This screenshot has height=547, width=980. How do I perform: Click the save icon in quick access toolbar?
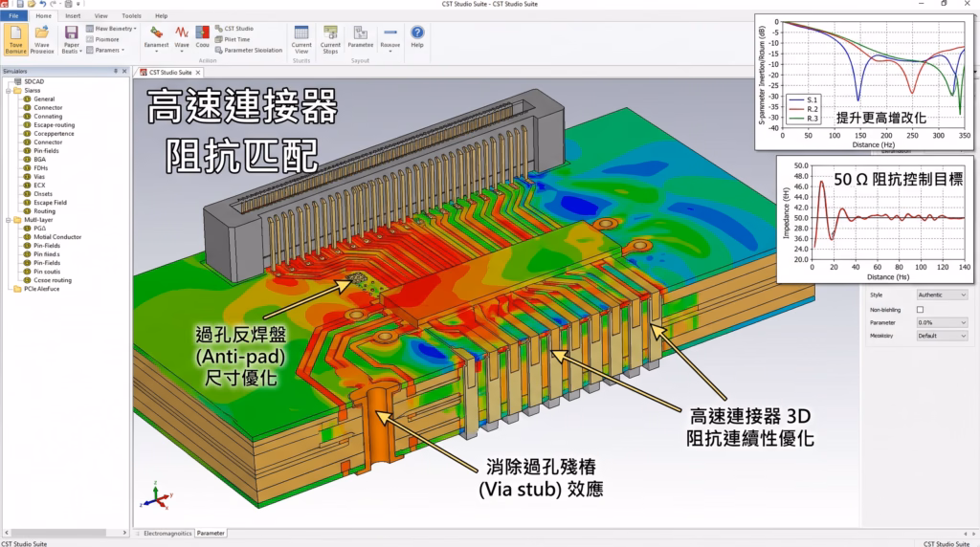pyautogui.click(x=19, y=4)
